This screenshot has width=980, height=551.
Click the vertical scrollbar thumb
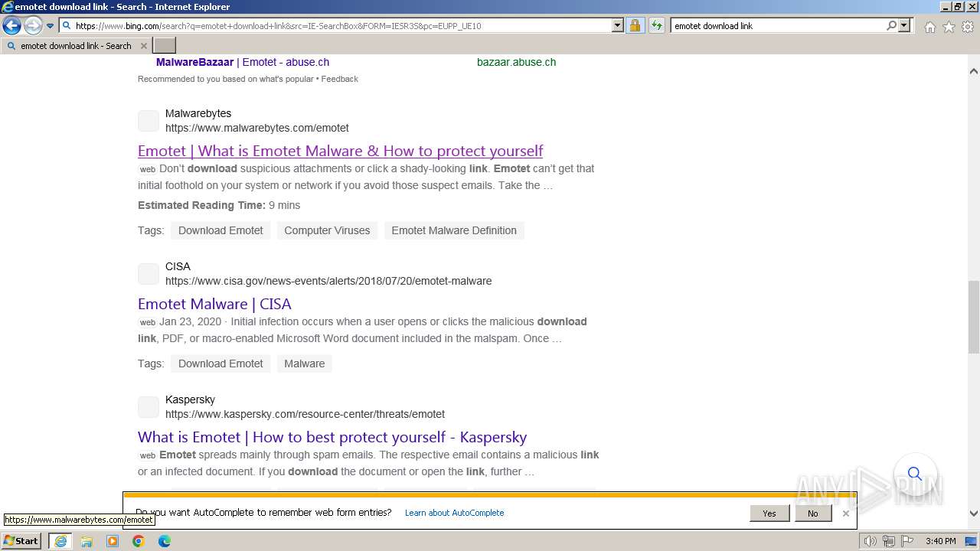click(974, 317)
